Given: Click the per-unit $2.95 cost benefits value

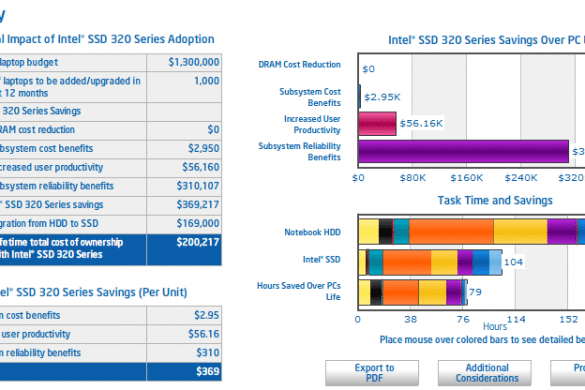Looking at the screenshot, I should [207, 315].
